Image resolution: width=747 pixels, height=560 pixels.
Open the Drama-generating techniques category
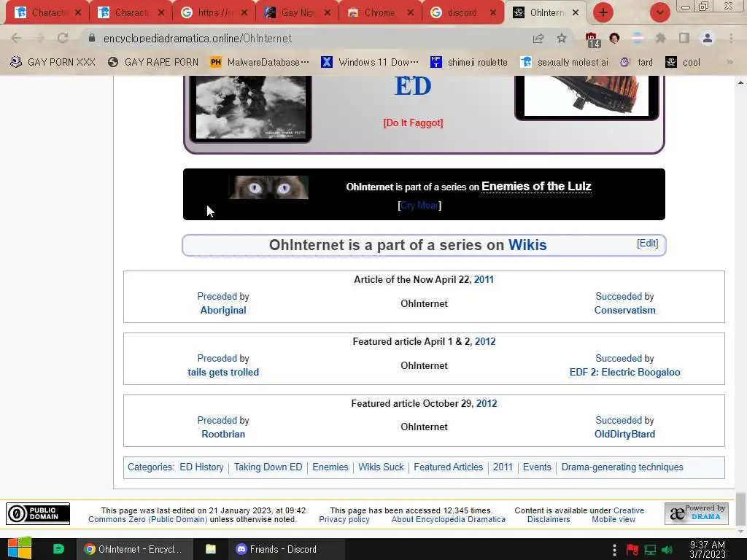point(622,467)
